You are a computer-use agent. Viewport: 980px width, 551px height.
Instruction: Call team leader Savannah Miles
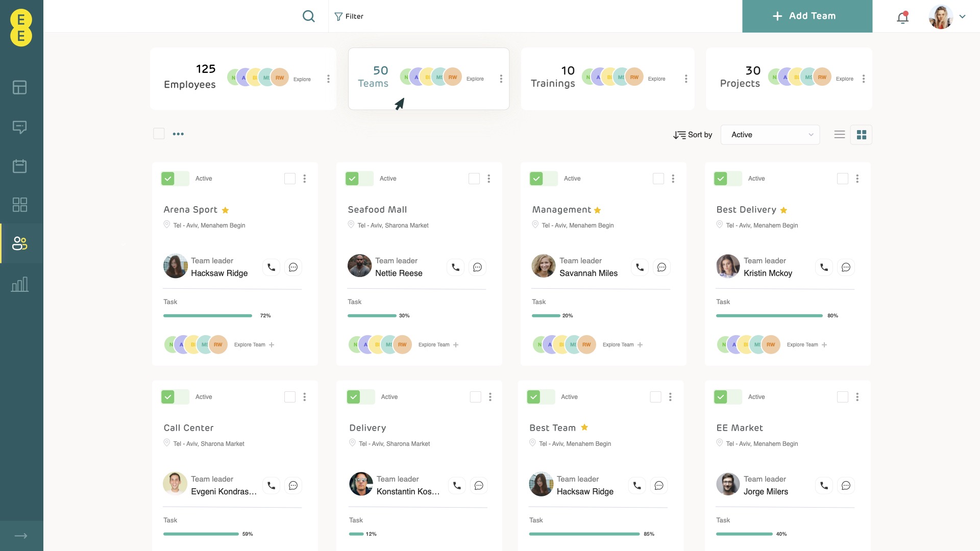[640, 267]
